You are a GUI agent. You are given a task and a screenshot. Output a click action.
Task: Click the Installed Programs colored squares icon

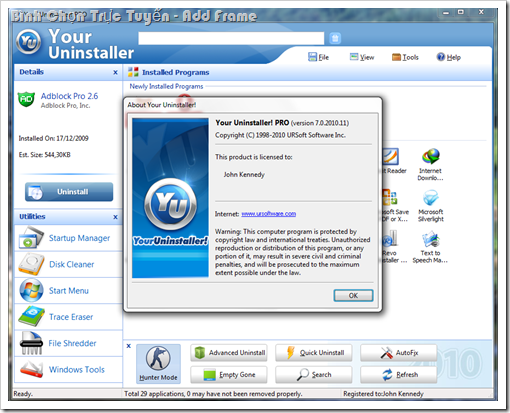[x=133, y=72]
